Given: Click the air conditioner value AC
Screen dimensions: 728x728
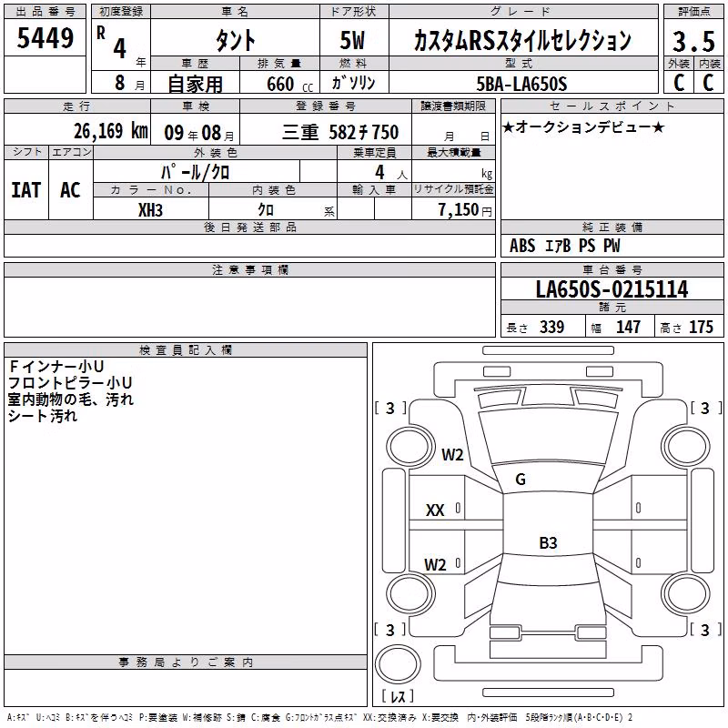Looking at the screenshot, I should 70,190.
